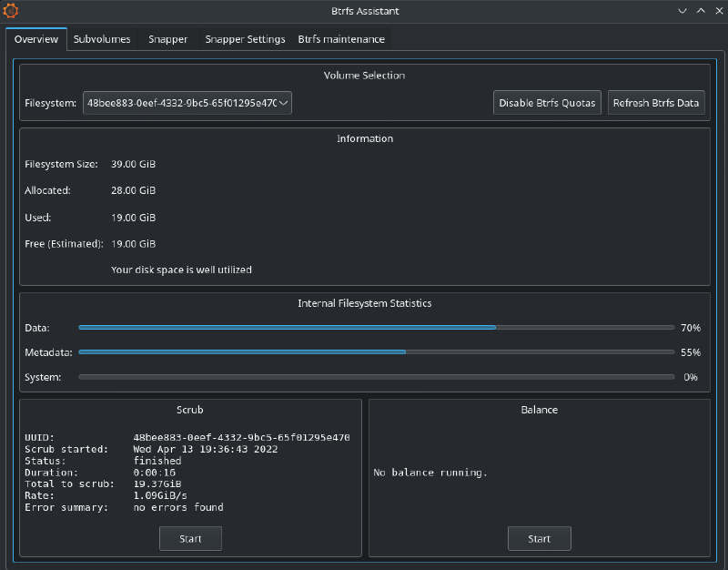This screenshot has width=728, height=570.
Task: Click the 'no errors found' summary text
Action: [178, 507]
